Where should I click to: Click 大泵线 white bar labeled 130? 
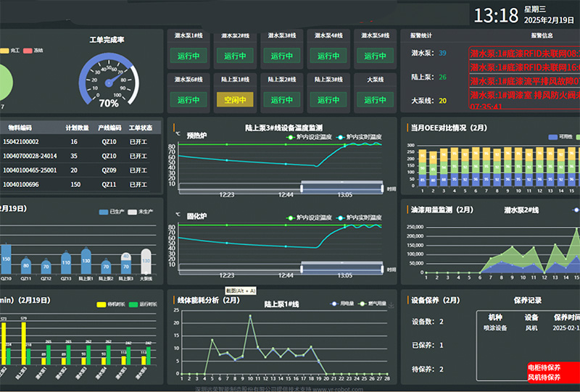(146, 261)
